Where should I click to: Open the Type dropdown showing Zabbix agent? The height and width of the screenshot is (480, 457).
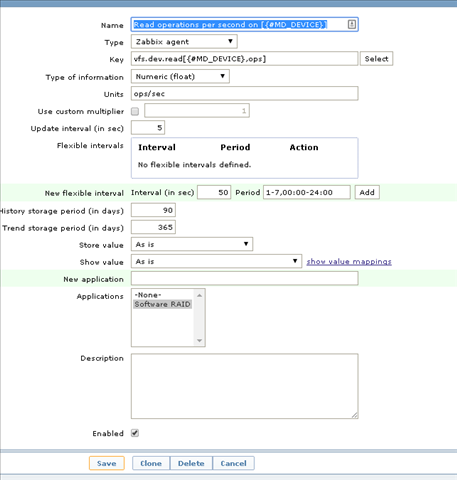(184, 42)
